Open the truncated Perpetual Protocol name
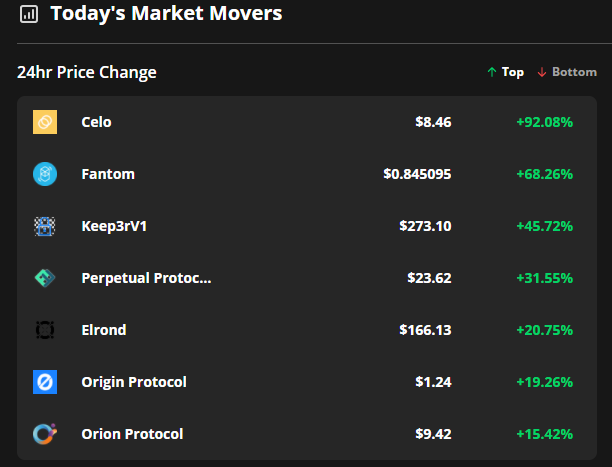612x467 pixels. 146,278
